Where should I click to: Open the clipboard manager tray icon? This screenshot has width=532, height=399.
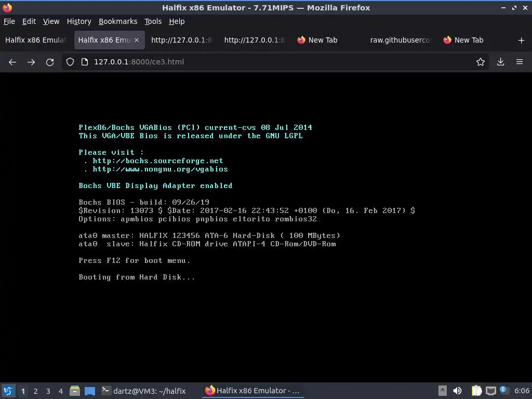pyautogui.click(x=477, y=391)
